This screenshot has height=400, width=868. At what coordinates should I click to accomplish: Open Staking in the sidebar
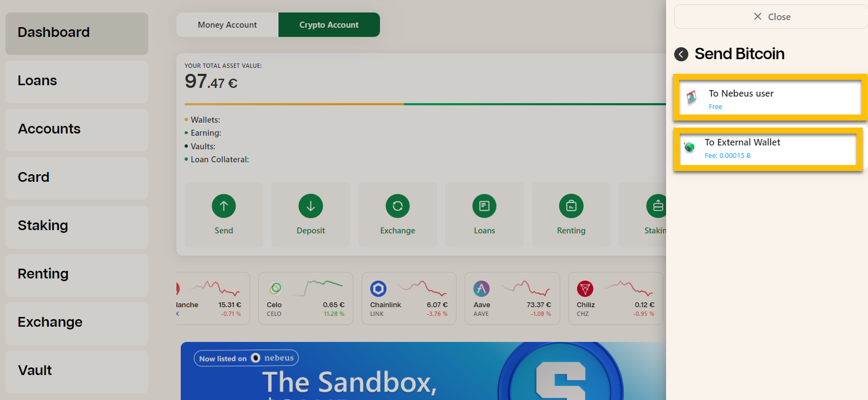point(77,226)
